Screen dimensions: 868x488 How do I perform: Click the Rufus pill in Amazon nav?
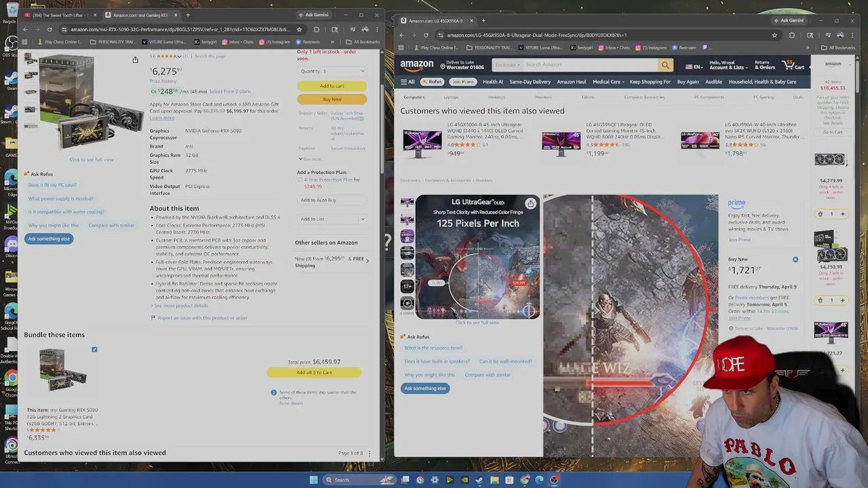[432, 82]
